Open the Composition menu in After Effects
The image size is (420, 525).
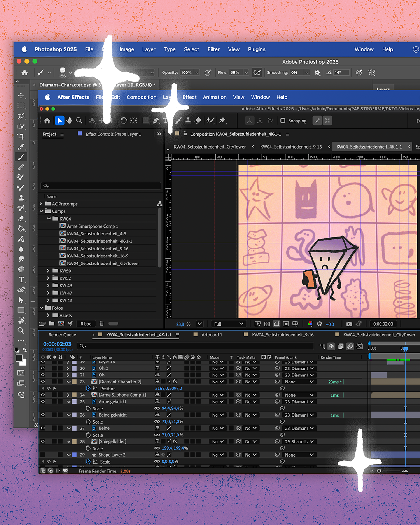click(141, 97)
